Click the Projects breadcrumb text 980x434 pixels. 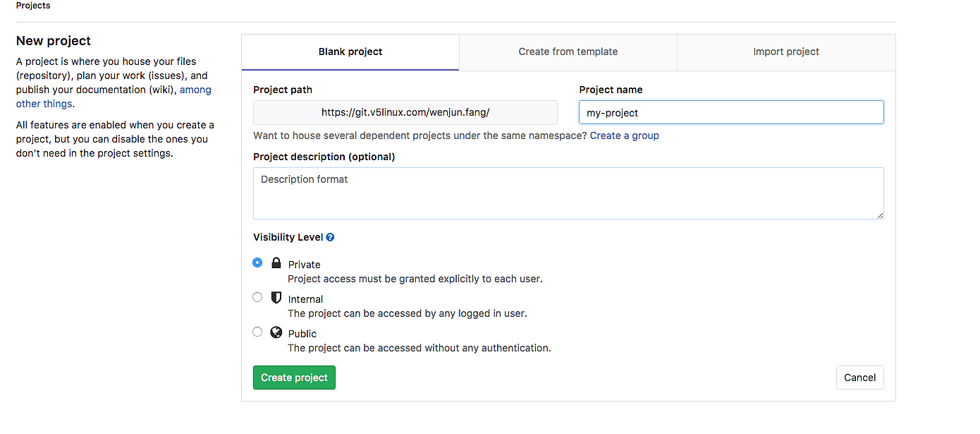point(33,6)
